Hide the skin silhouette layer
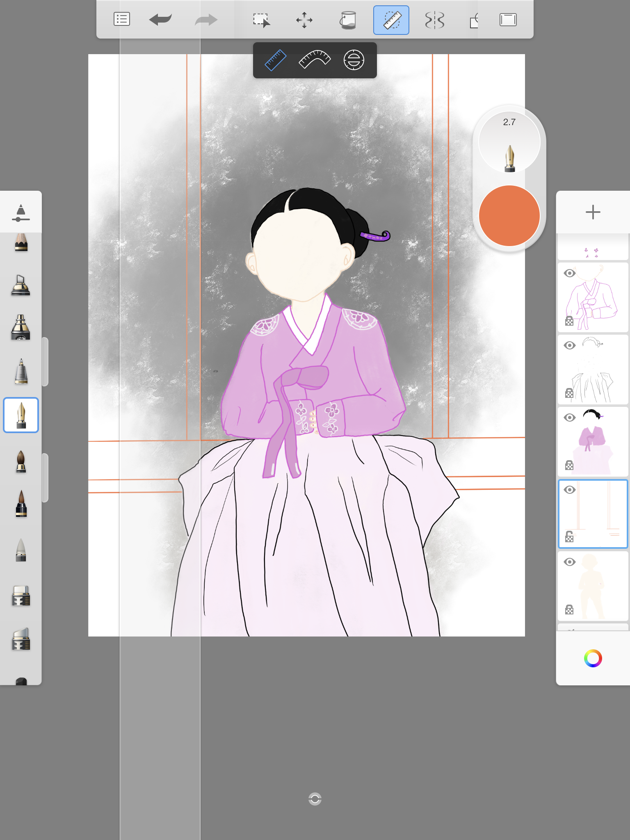The height and width of the screenshot is (840, 630). pyautogui.click(x=570, y=562)
